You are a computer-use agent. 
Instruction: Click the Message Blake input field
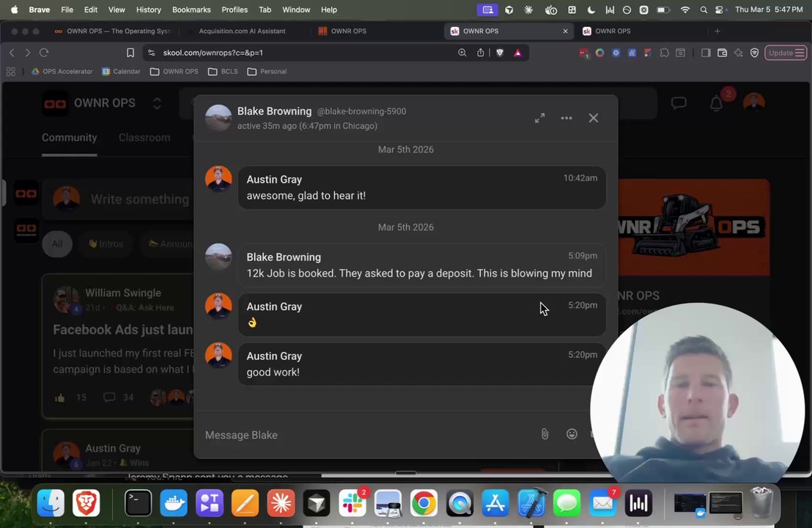point(368,435)
